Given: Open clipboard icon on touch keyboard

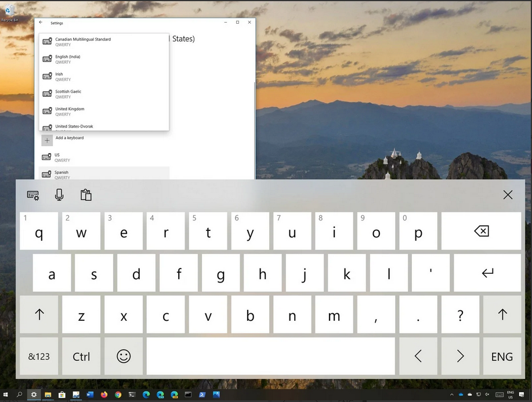Looking at the screenshot, I should [86, 195].
